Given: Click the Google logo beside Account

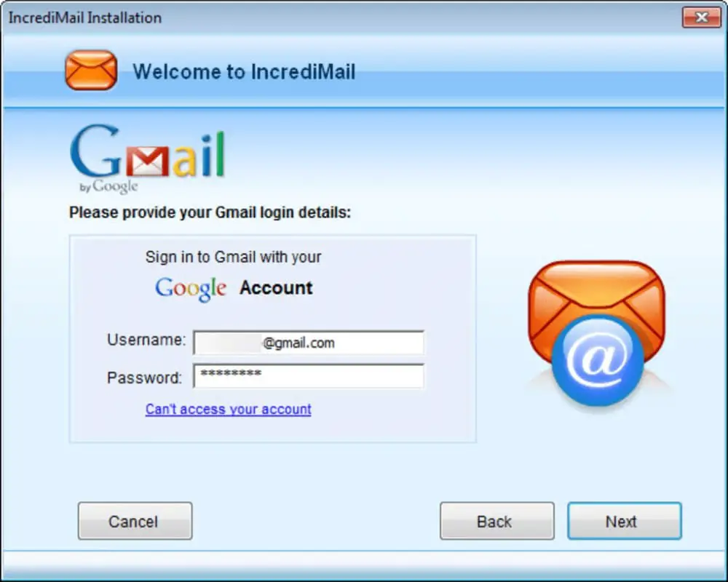Looking at the screenshot, I should (x=190, y=289).
